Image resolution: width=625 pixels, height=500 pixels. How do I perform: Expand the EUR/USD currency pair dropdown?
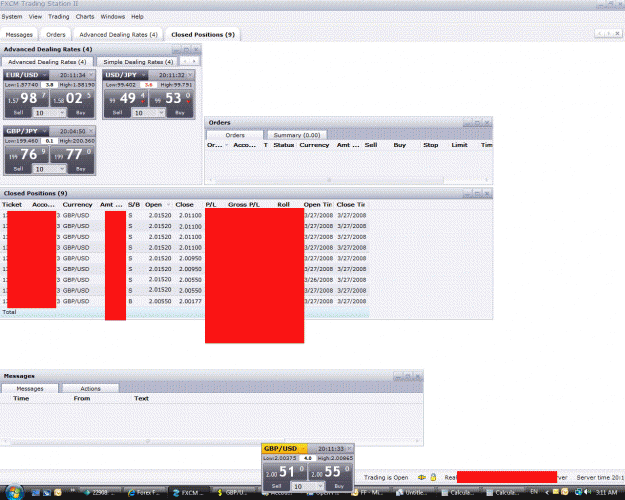[x=45, y=75]
